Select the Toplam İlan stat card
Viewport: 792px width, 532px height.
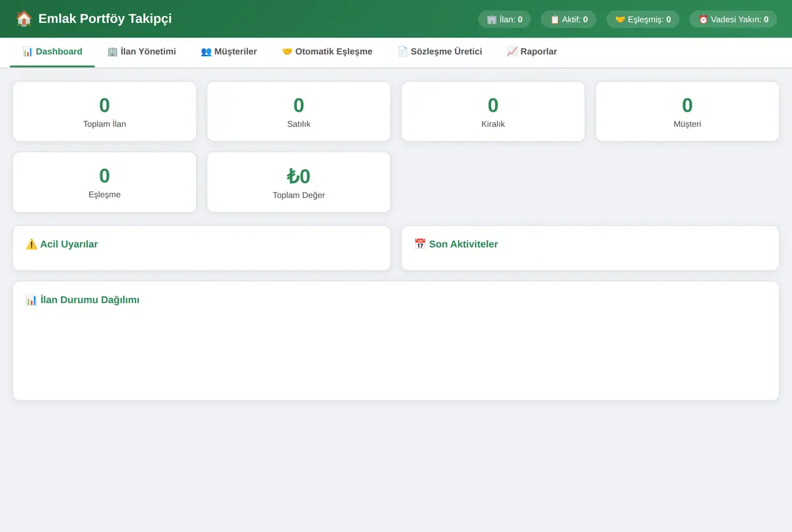104,112
